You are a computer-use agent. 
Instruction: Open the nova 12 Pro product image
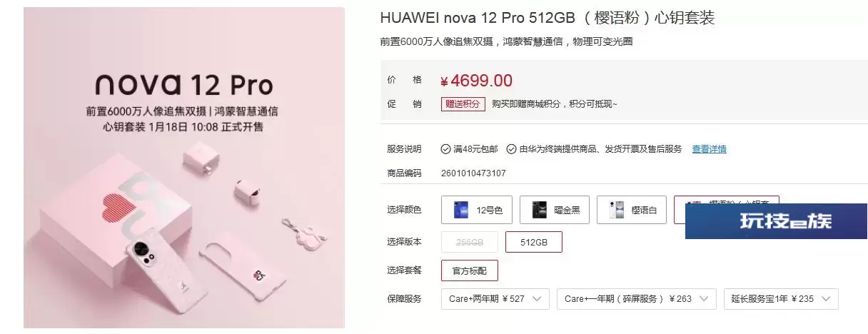(x=184, y=168)
